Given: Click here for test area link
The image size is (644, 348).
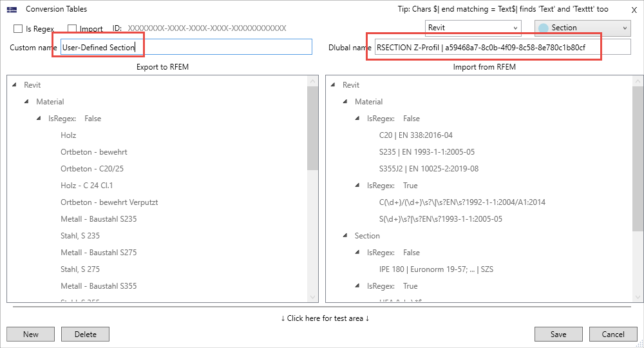Looking at the screenshot, I should 325,318.
